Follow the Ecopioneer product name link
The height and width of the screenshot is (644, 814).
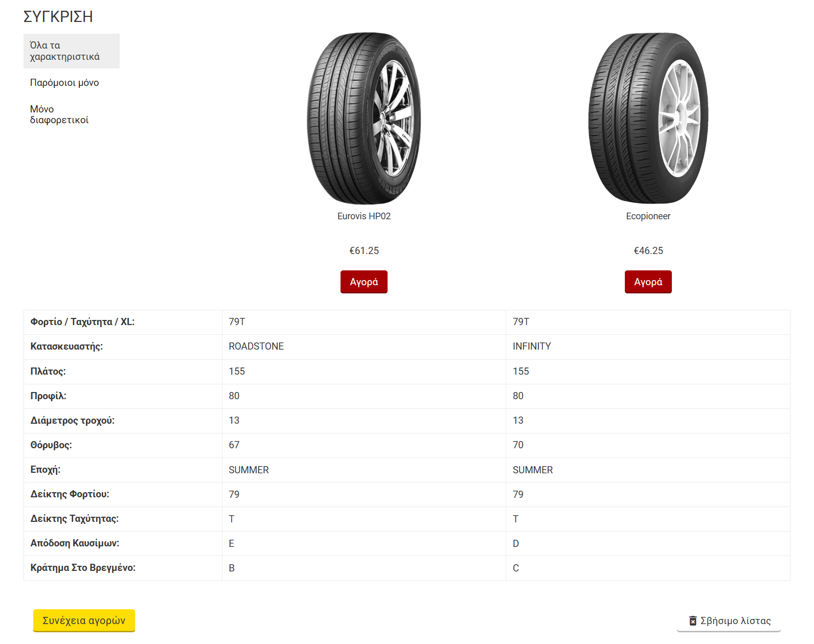coord(648,216)
